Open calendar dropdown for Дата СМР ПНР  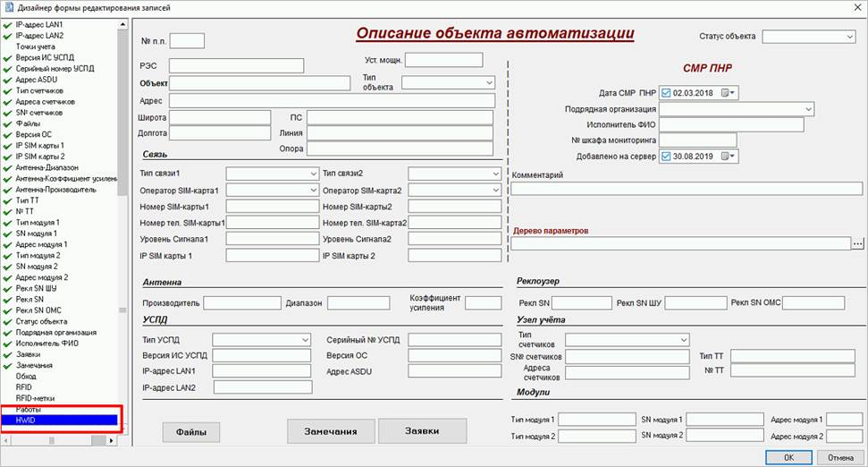coord(728,93)
